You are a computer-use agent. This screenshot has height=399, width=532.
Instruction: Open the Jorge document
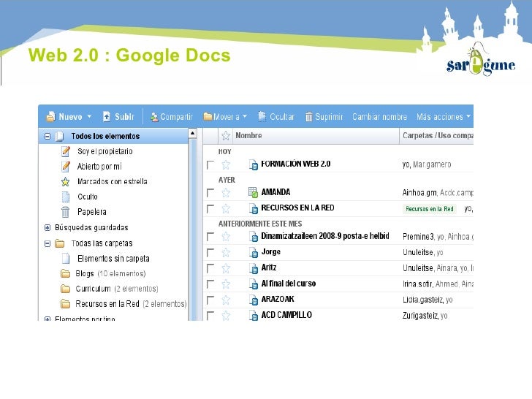(x=270, y=251)
